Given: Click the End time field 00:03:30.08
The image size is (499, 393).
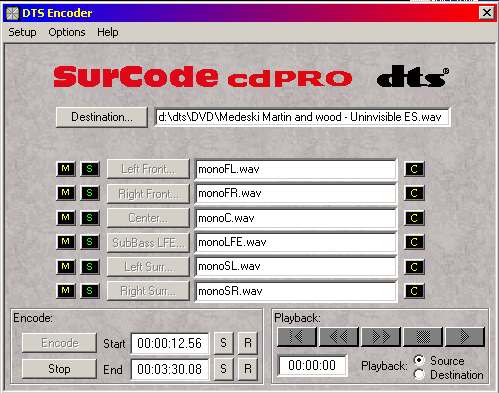Looking at the screenshot, I should 170,369.
